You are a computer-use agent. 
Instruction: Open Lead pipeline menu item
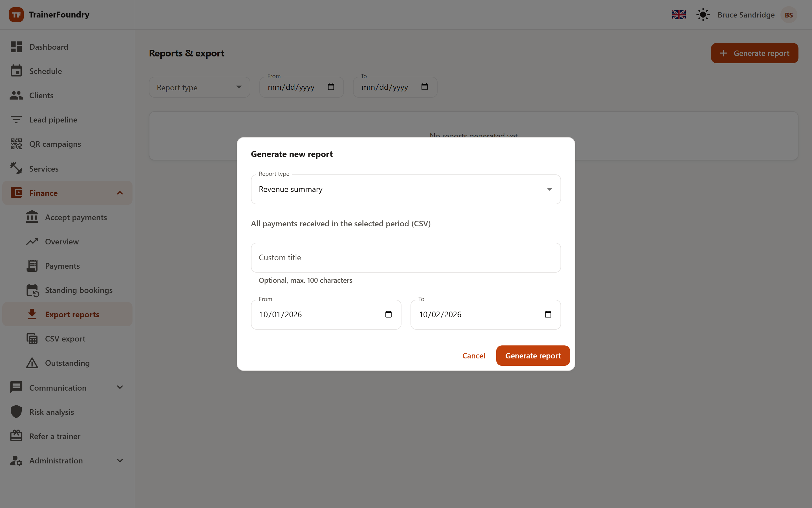point(67,120)
